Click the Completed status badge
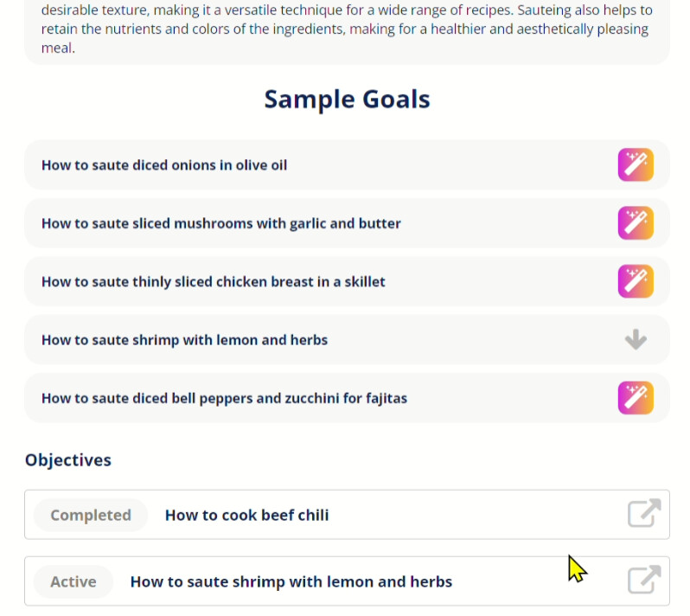The image size is (690, 616). (x=91, y=515)
